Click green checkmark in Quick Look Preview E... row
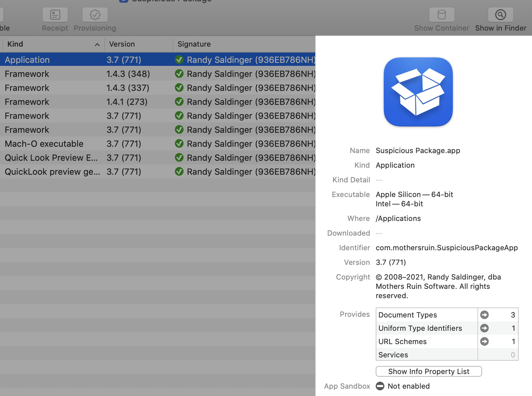532x396 pixels. pos(179,158)
